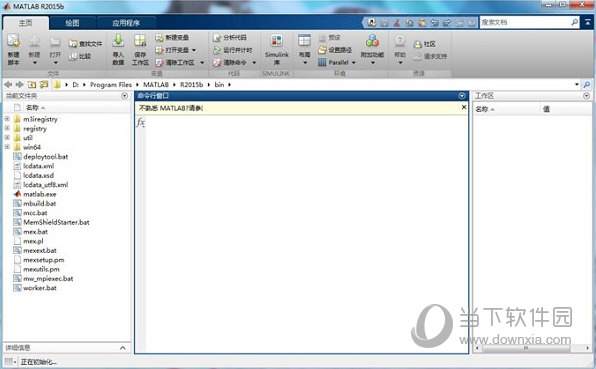
Task: Click the browse-for-folder icon in the address bar
Action: tap(44, 84)
